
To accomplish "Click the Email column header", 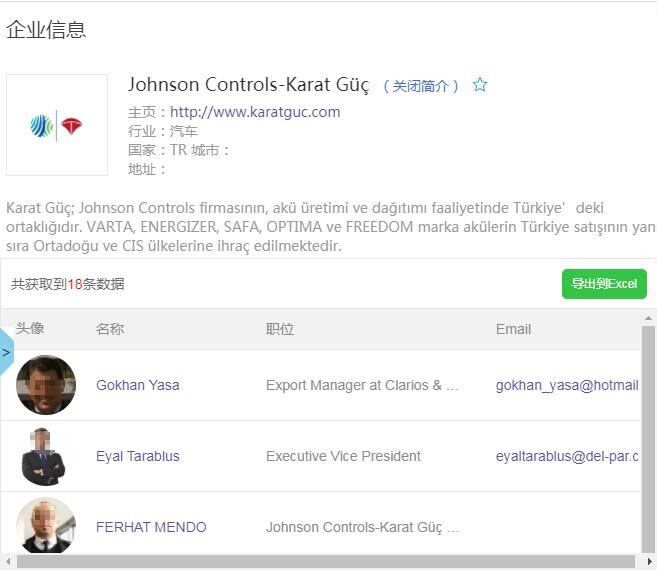I will pyautogui.click(x=513, y=329).
